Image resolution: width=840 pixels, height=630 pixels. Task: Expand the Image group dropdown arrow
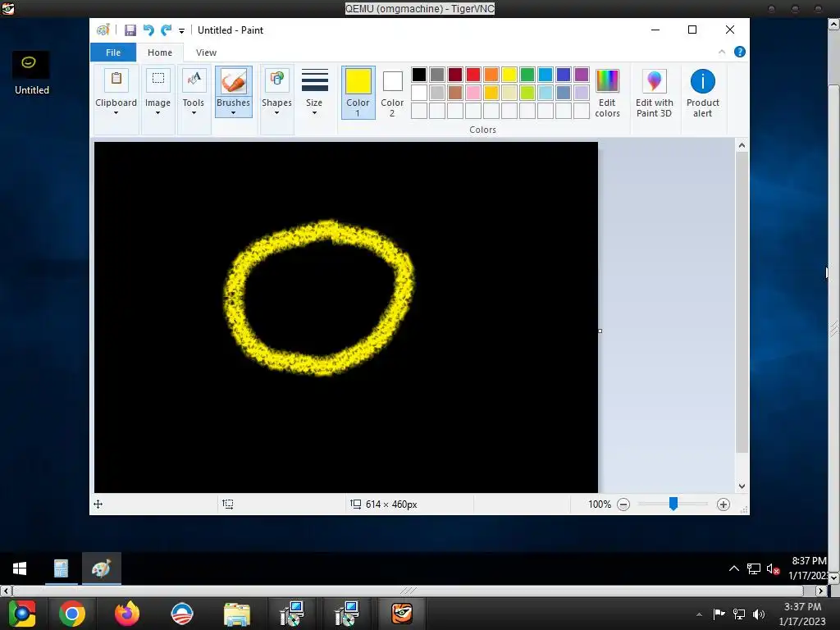pos(157,113)
